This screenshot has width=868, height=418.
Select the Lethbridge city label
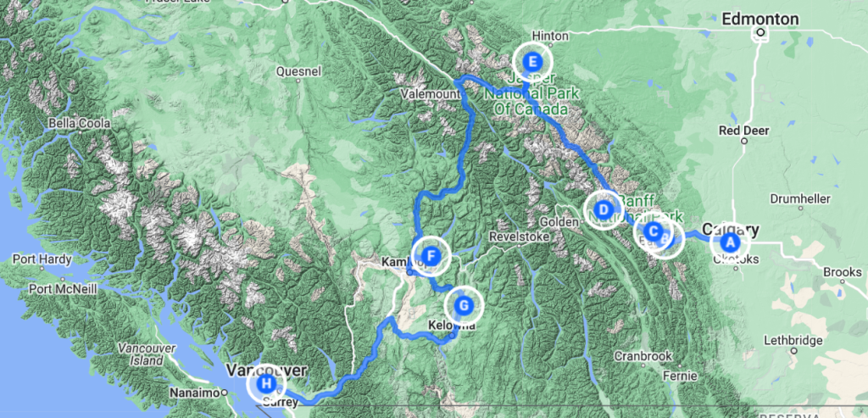pos(793,341)
